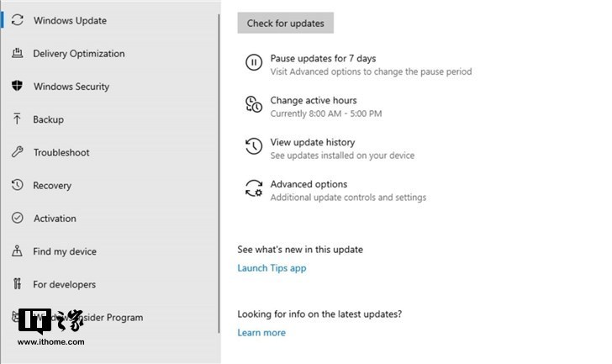Click the View update history icon
This screenshot has width=612, height=364.
coord(254,146)
